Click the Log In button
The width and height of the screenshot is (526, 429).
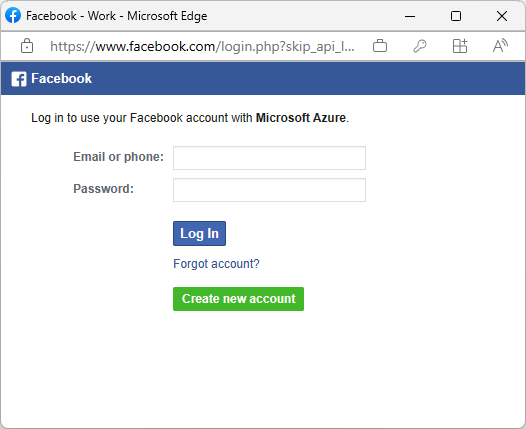(199, 233)
